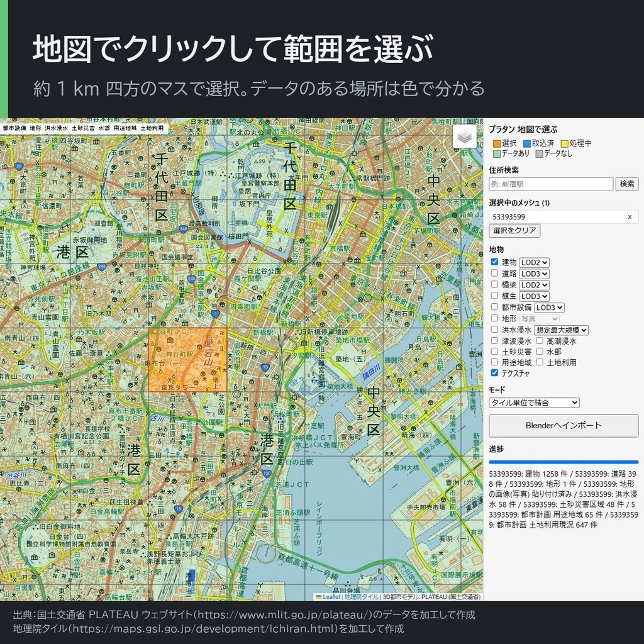
Task: Click the 検索 search button
Action: 627,184
